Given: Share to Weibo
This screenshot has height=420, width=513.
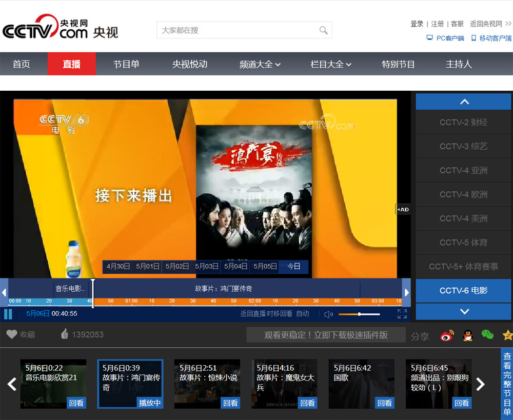Looking at the screenshot, I should pos(447,335).
